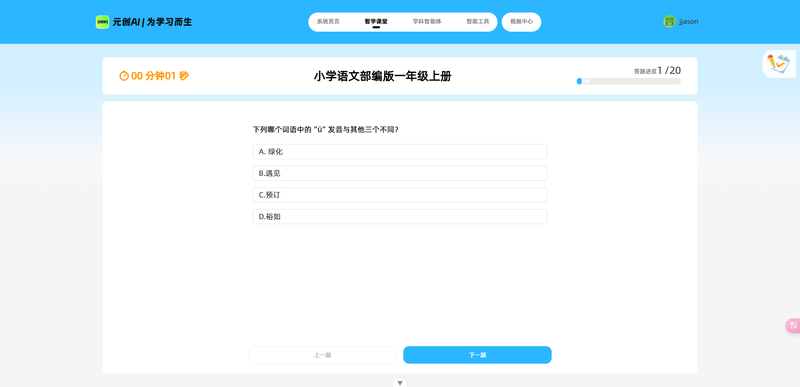Click the pink floating assistant icon
The height and width of the screenshot is (387, 800).
pyautogui.click(x=793, y=325)
